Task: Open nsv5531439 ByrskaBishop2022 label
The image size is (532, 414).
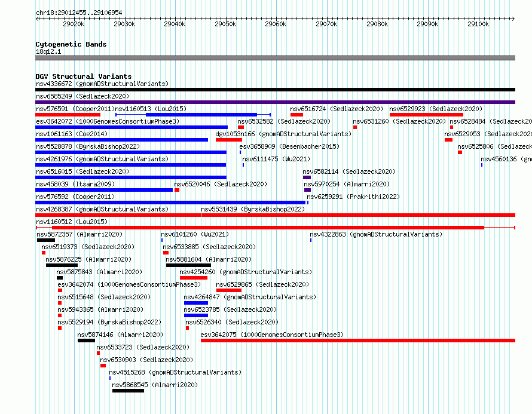Action: click(253, 209)
